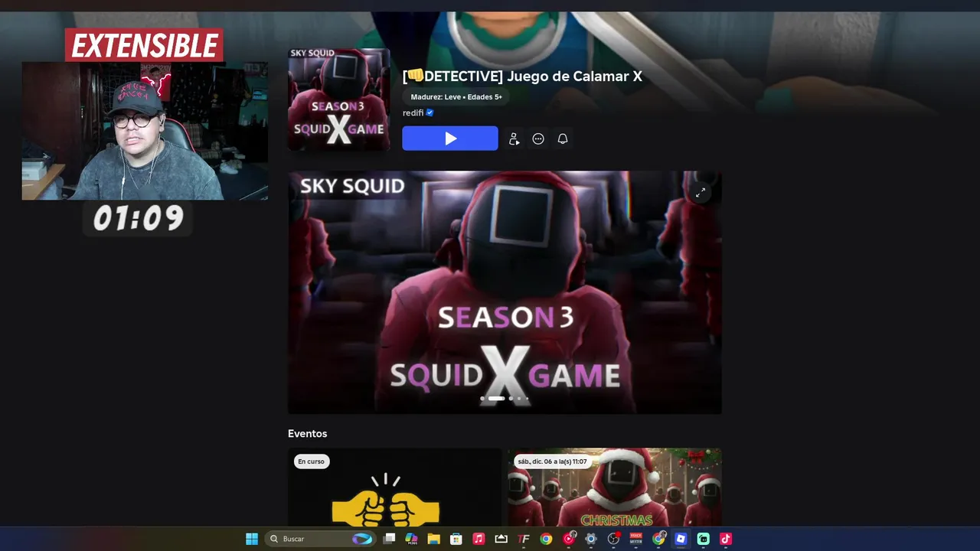The width and height of the screenshot is (980, 551).
Task: Click the notification bell icon
Action: (x=563, y=139)
